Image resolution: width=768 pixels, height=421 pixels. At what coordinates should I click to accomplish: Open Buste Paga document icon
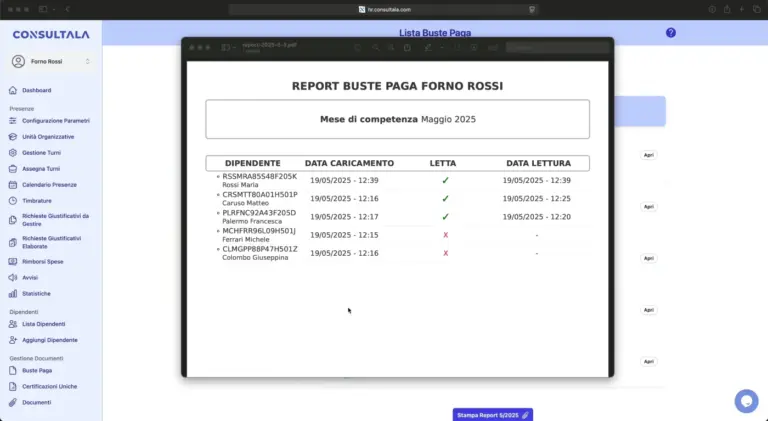pos(13,371)
